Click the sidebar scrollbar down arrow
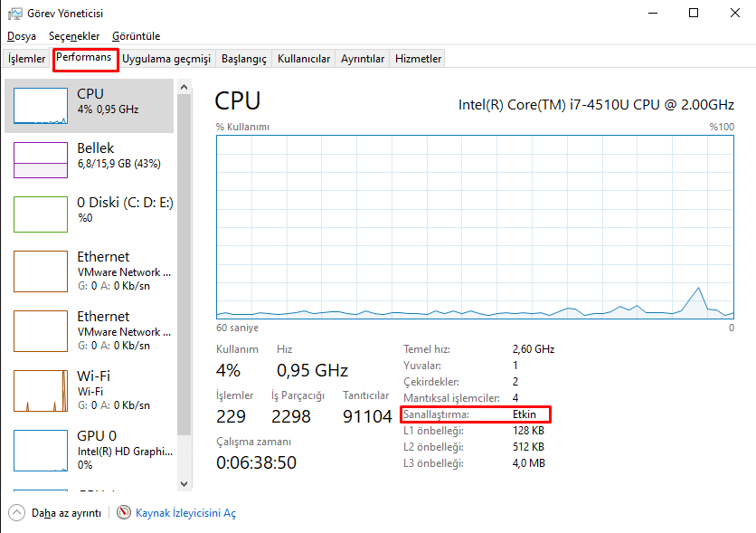Screen dimensions: 756x533 184,484
